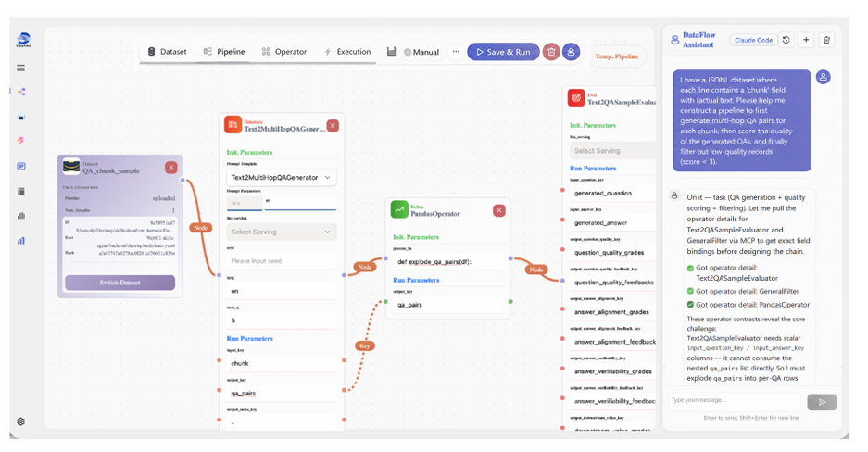Image resolution: width=868 pixels, height=452 pixels.
Task: Click the user avatar beside the blue message
Action: tap(824, 77)
